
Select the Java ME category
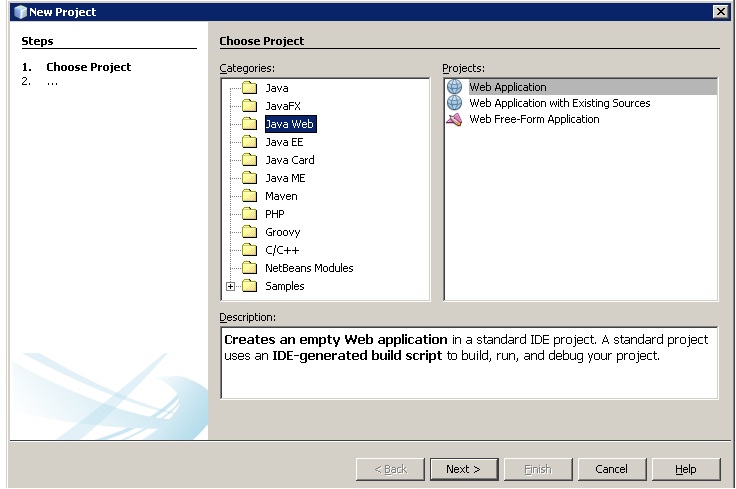click(285, 178)
